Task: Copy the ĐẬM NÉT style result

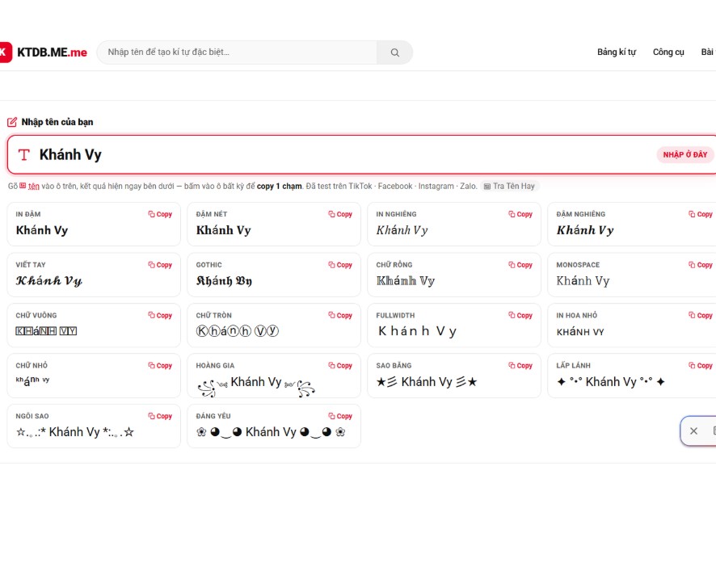Action: click(x=341, y=214)
